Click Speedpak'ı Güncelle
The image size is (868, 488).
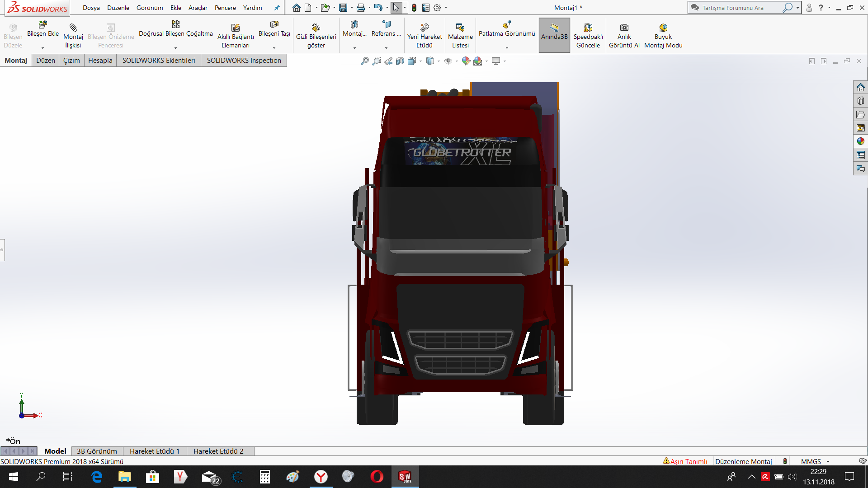(x=588, y=36)
